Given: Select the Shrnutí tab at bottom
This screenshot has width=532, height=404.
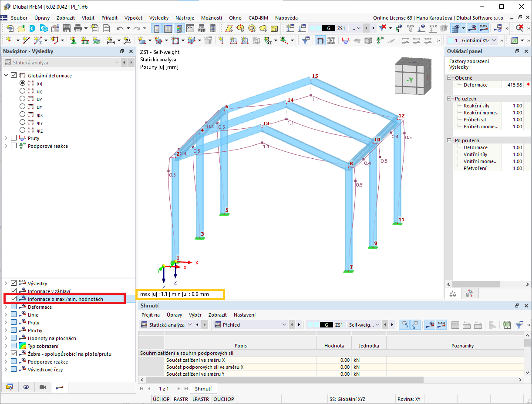Looking at the screenshot, I should pyautogui.click(x=204, y=388).
